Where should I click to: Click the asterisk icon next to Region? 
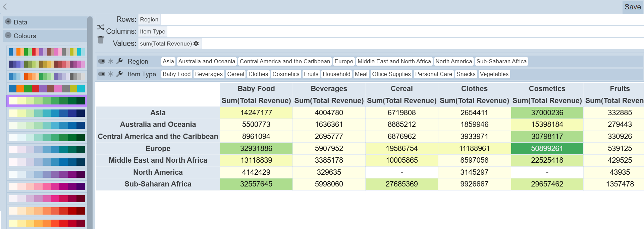tap(111, 61)
